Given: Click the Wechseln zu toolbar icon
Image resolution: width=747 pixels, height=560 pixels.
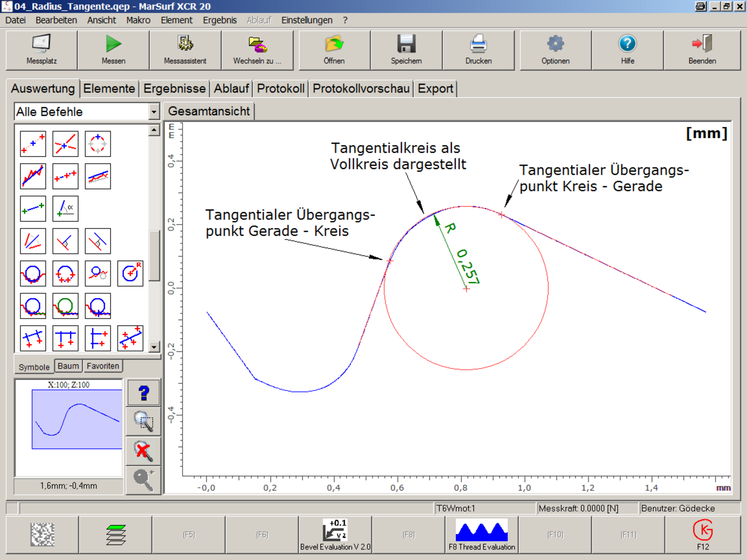Looking at the screenshot, I should tap(257, 50).
